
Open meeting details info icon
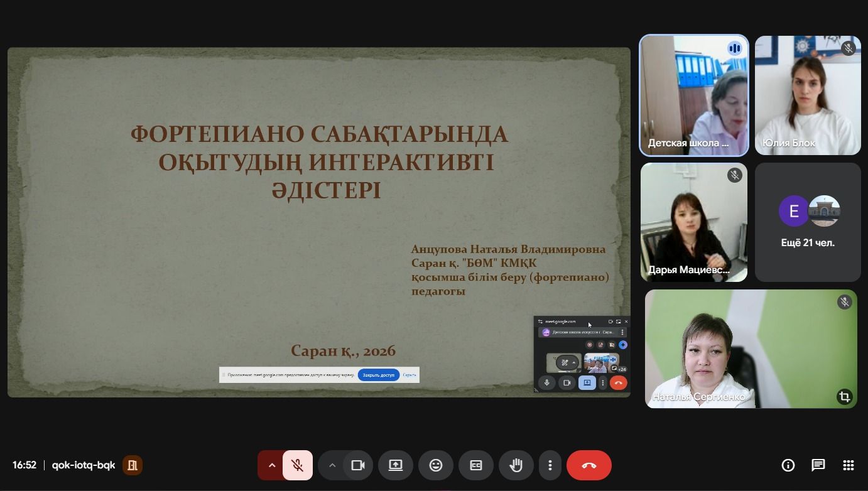click(788, 465)
